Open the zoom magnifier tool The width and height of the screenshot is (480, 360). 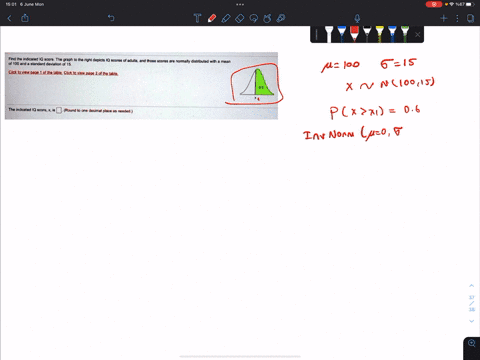coord(472,343)
